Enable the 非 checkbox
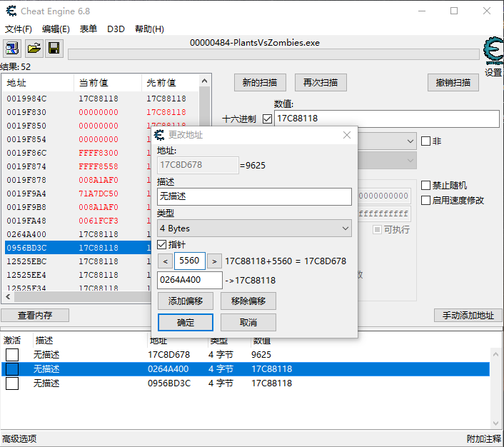This screenshot has height=447, width=504. pos(425,141)
